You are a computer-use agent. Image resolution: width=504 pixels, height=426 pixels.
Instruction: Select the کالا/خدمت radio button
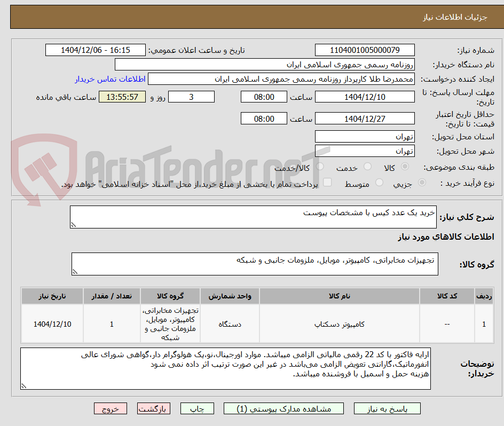click(320, 166)
